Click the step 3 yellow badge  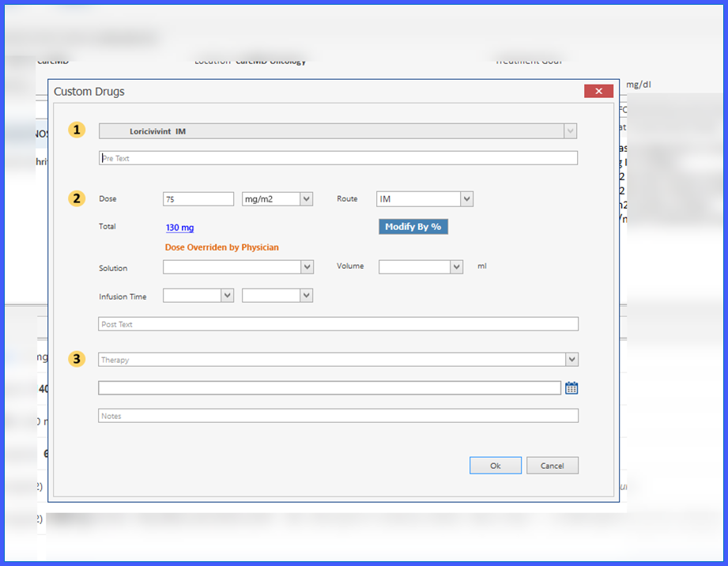click(x=77, y=359)
